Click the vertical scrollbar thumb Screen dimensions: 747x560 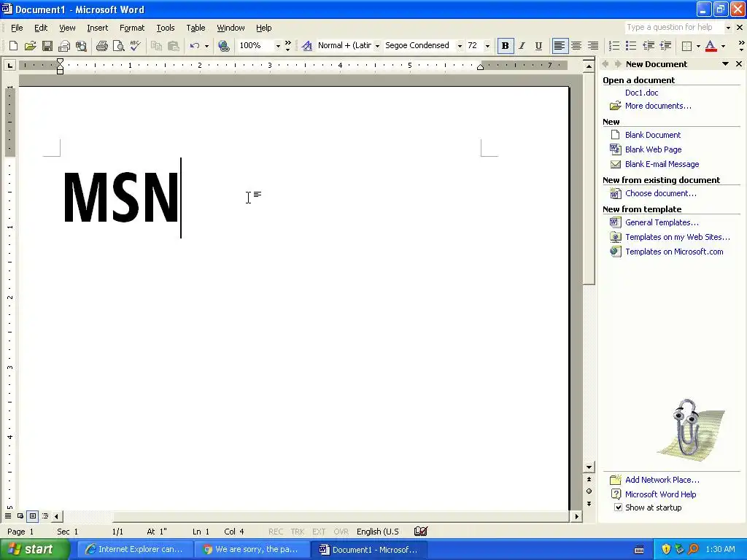[x=589, y=179]
